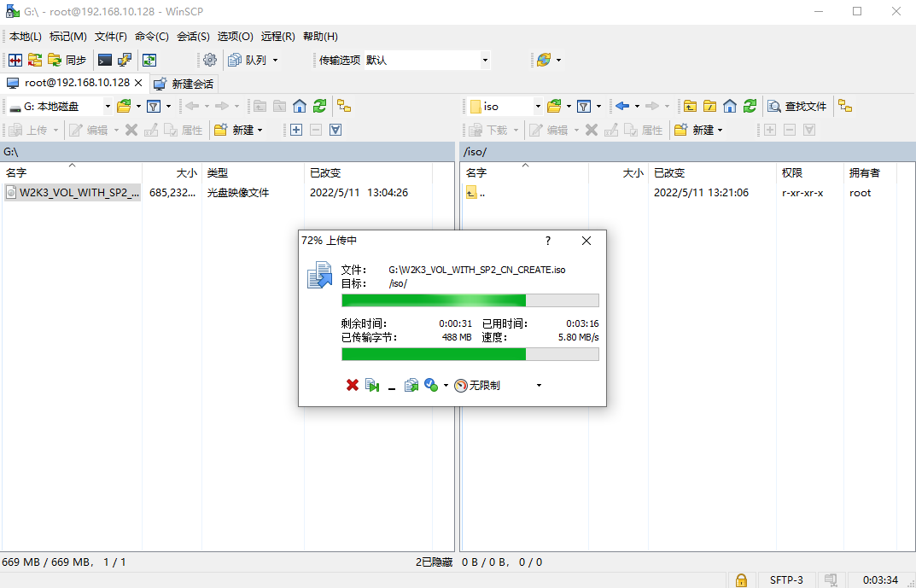Go back in remote panel

[622, 107]
